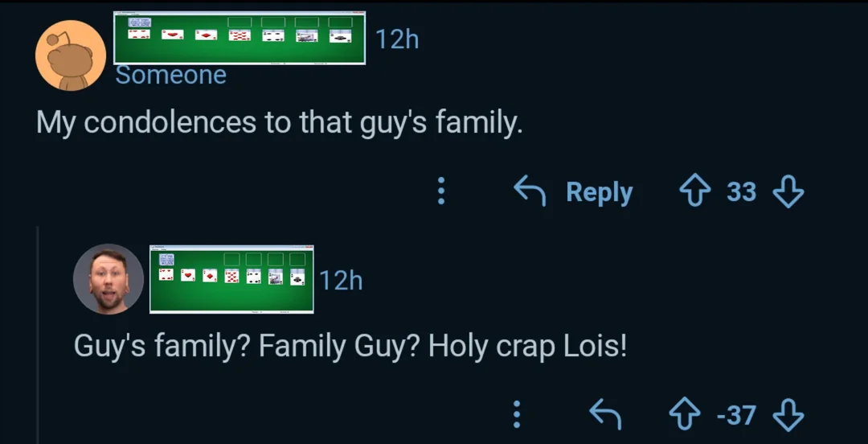Click the negative score of -37

tap(735, 414)
